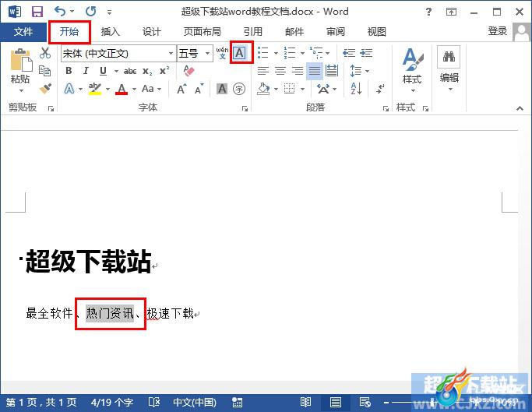Switch to Print Layout view in status bar
This screenshot has height=412, width=532.
click(x=335, y=403)
